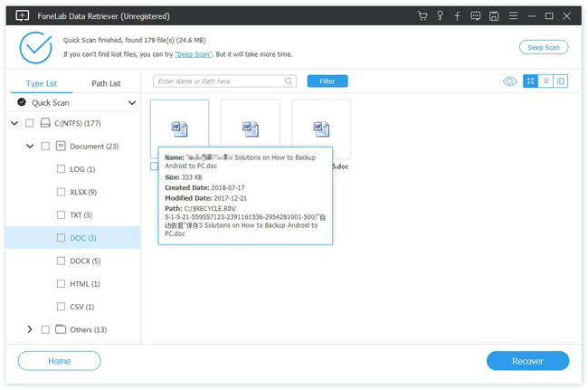Switch to list view
588x390 pixels.
(545, 81)
